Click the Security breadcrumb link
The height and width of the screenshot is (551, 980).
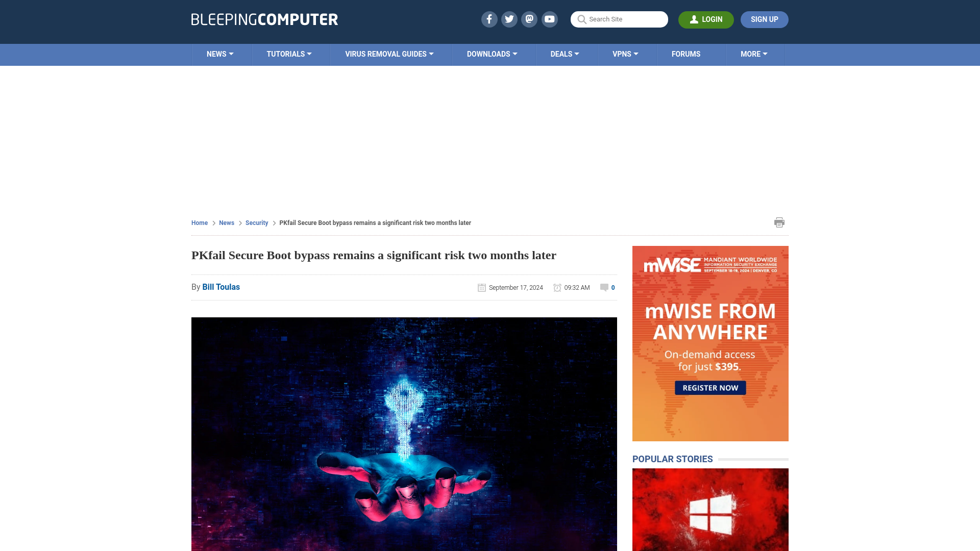click(x=256, y=222)
